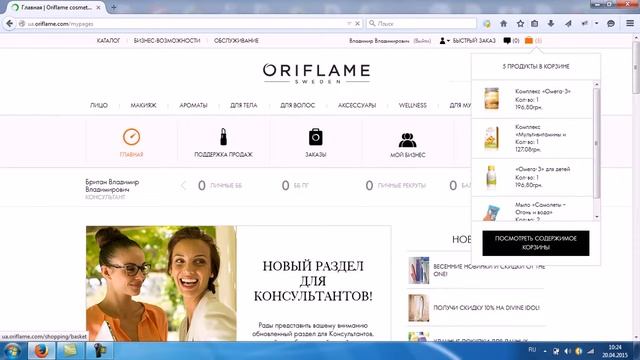Show hidden tray icons arrow
The width and height of the screenshot is (640, 360).
point(545,351)
